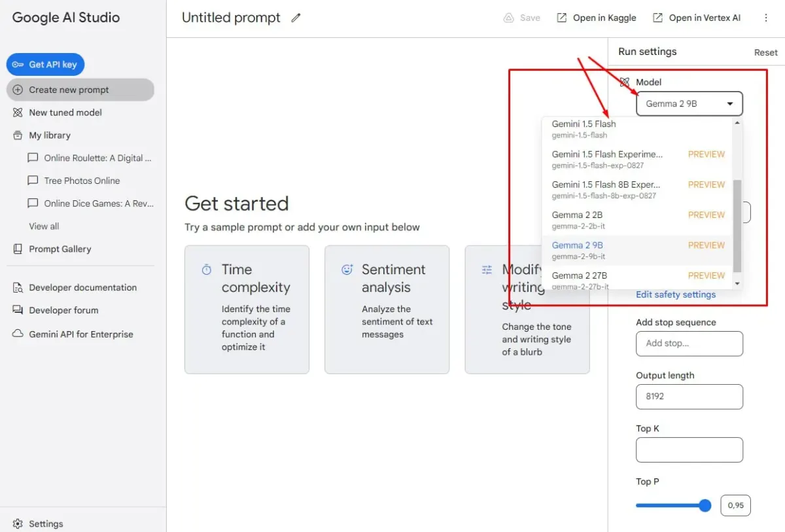Click model list scrollbar up arrow
This screenshot has width=785, height=532.
click(738, 123)
